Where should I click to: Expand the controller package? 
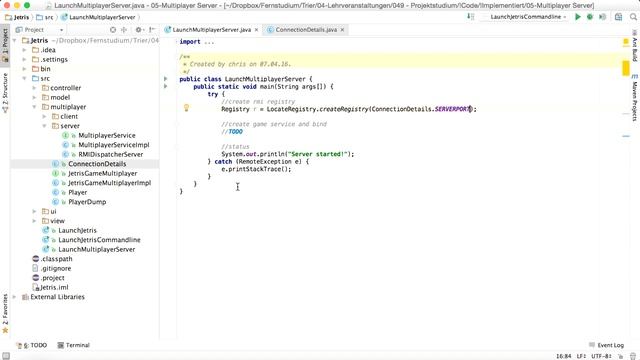35,88
